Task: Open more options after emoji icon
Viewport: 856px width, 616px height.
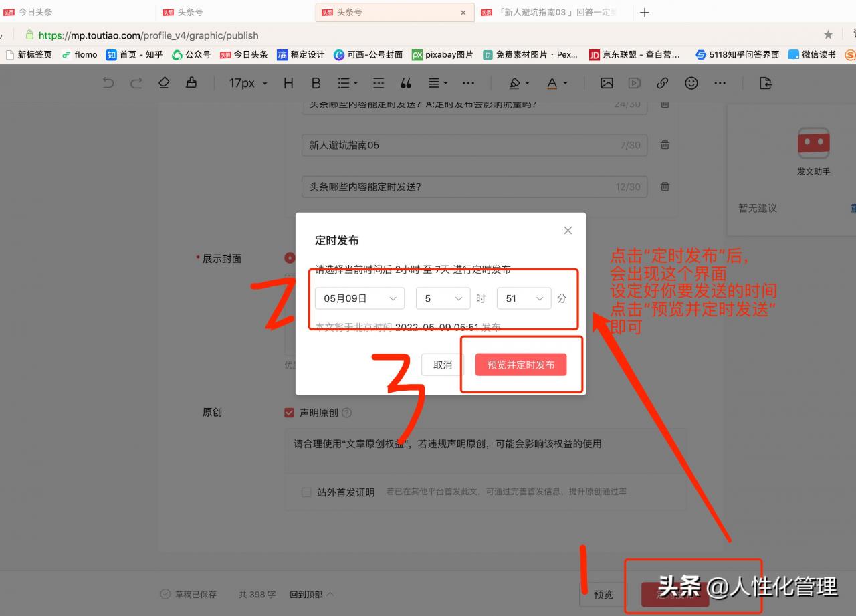Action: pyautogui.click(x=720, y=83)
